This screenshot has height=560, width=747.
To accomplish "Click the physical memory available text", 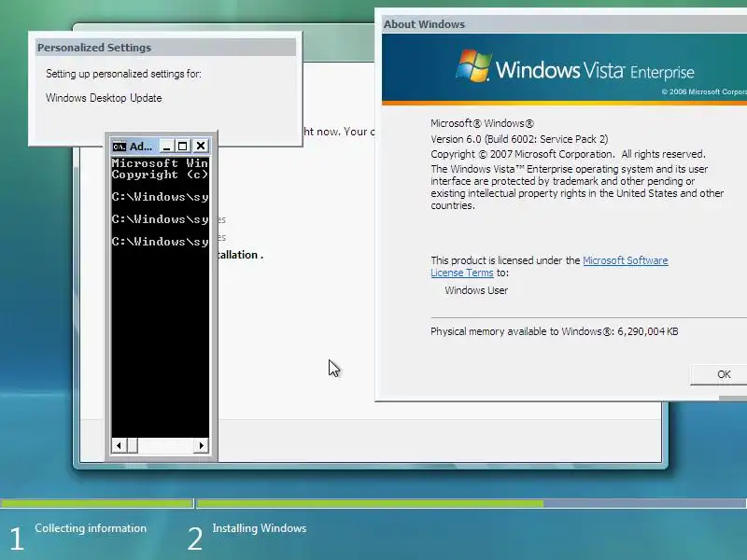I will (554, 331).
